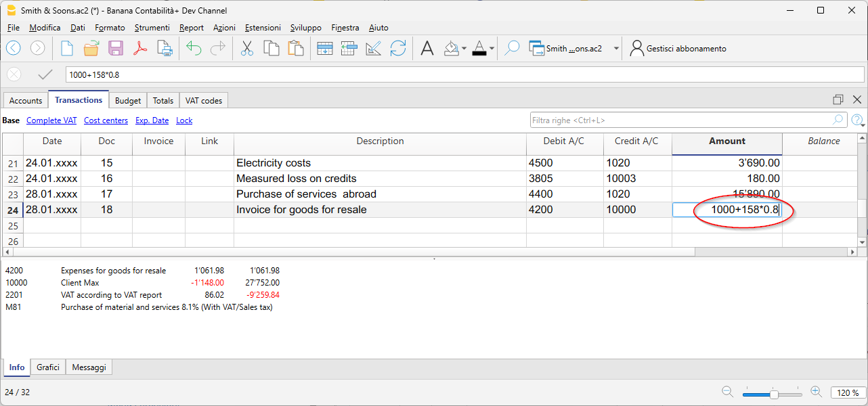Click the magnifying glass Find icon
This screenshot has height=406, width=868.
point(513,48)
